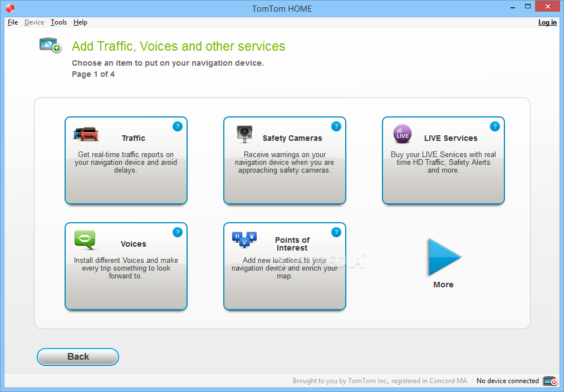The image size is (564, 392).
Task: Minimize the TomTom HOME window
Action: tap(513, 7)
